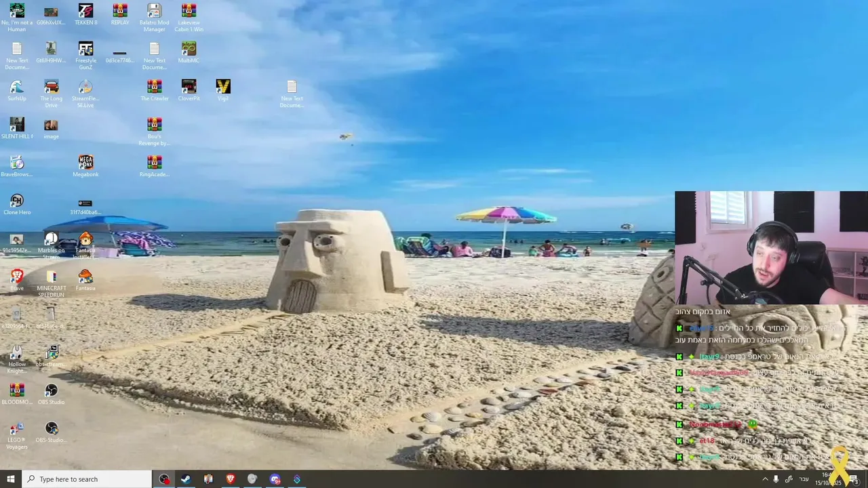Select the Bou's Revenge archive icon
Viewport: 868px width, 488px height.
coord(154,131)
